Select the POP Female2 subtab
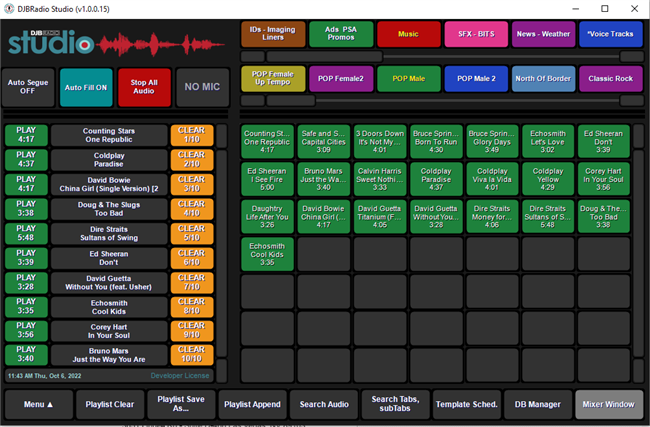650x427 pixels. click(341, 78)
